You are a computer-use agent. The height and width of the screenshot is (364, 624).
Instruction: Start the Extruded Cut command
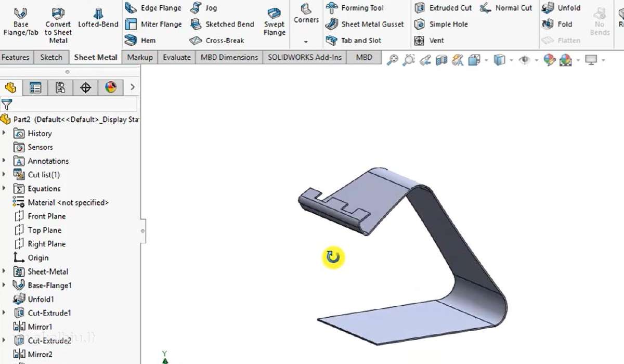(x=443, y=8)
